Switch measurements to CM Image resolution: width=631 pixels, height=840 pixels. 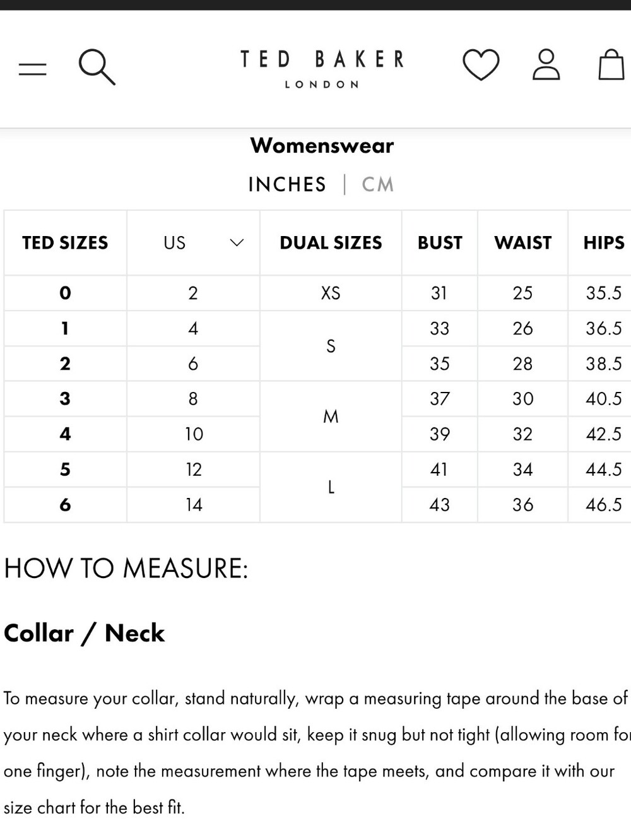[377, 184]
